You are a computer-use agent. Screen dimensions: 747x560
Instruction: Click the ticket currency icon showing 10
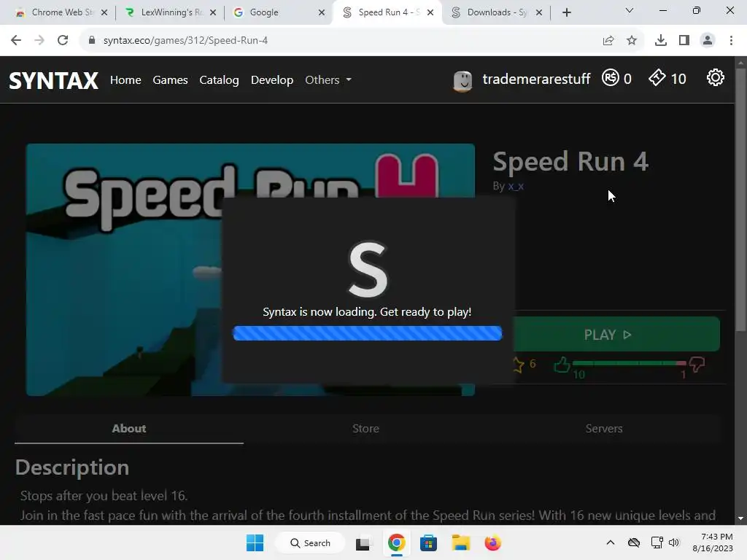click(657, 77)
